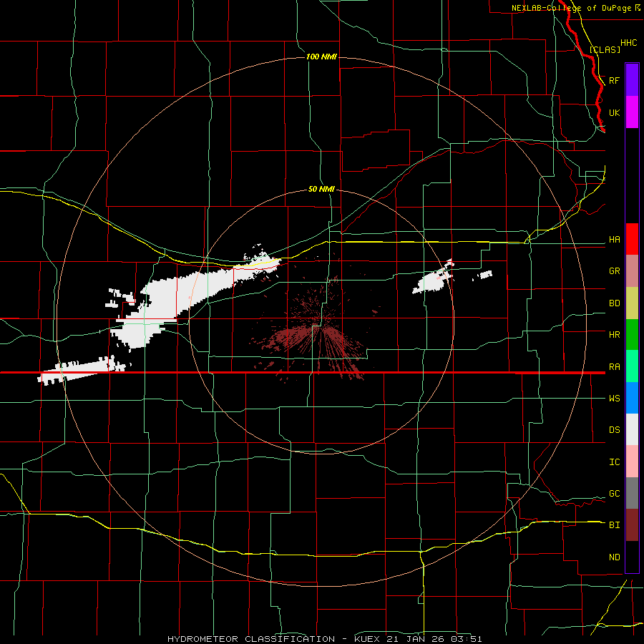Click the 'GR' legend label
Image resolution: width=644 pixels, height=644 pixels.
point(614,271)
